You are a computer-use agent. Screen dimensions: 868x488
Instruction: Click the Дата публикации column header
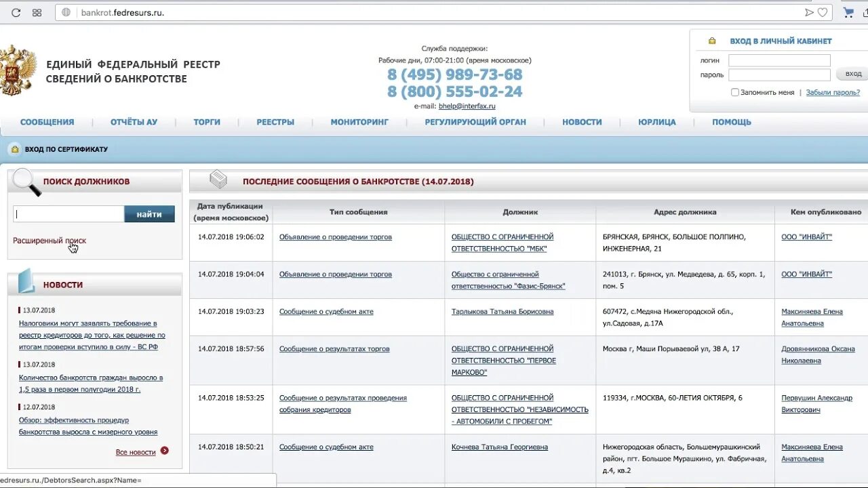click(231, 212)
